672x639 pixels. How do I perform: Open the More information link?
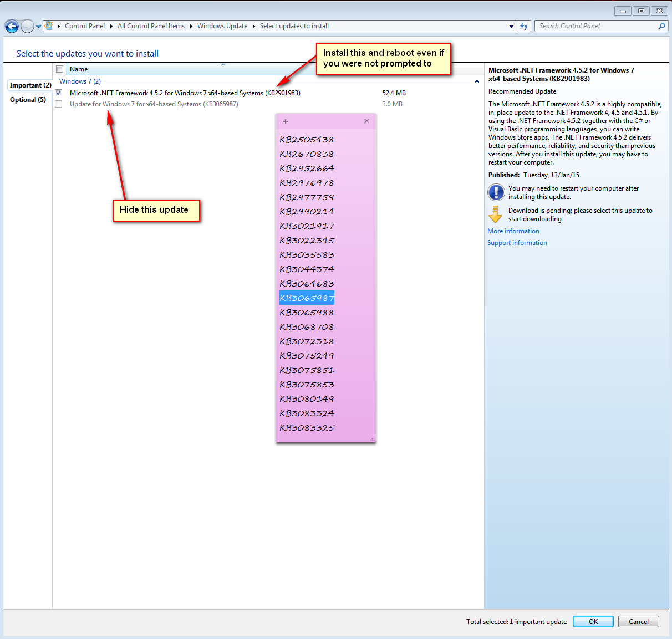(513, 231)
